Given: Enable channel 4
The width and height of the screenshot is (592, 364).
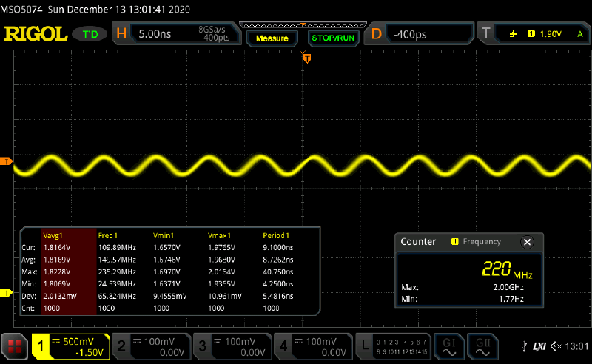Looking at the screenshot, I should point(313,346).
